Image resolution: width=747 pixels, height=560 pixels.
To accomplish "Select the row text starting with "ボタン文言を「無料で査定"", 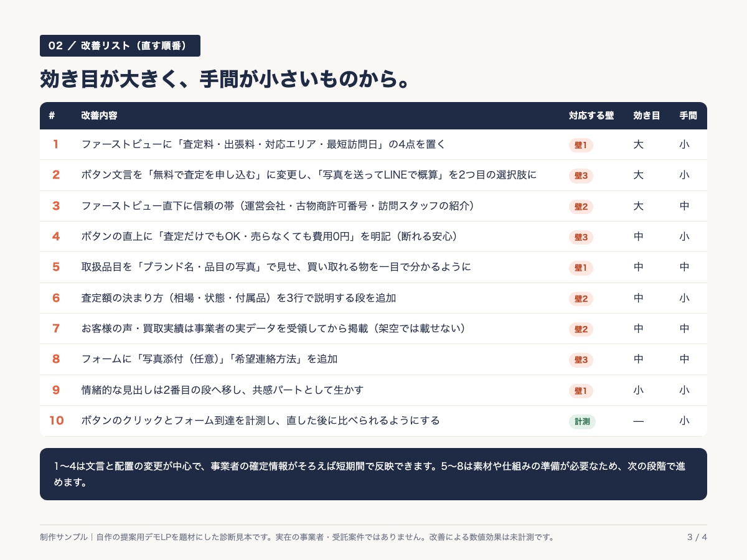I will coord(309,175).
